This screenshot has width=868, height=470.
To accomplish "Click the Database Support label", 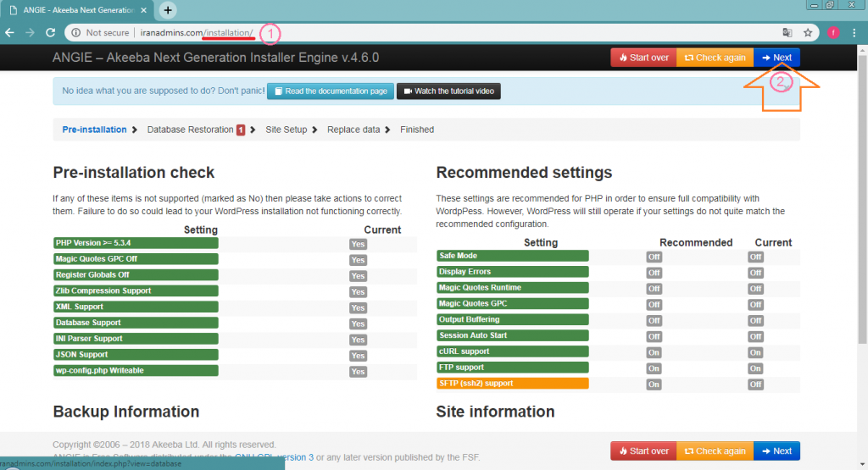I will pyautogui.click(x=136, y=323).
